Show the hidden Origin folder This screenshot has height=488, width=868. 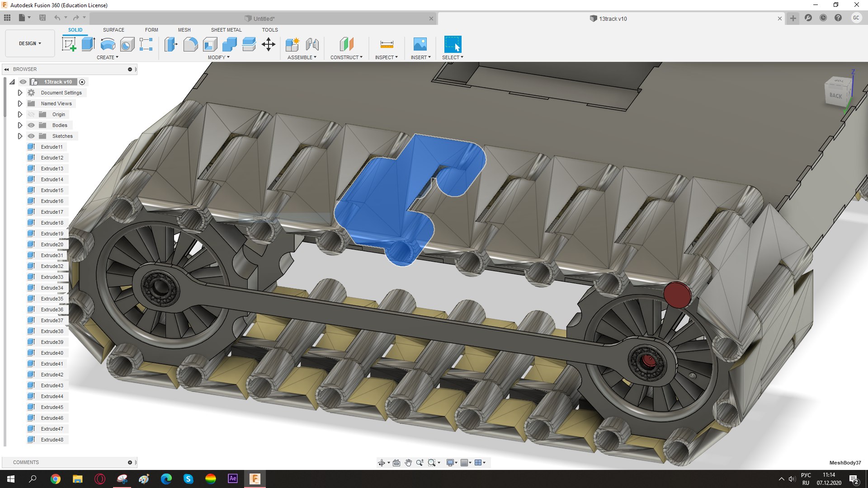[31, 114]
